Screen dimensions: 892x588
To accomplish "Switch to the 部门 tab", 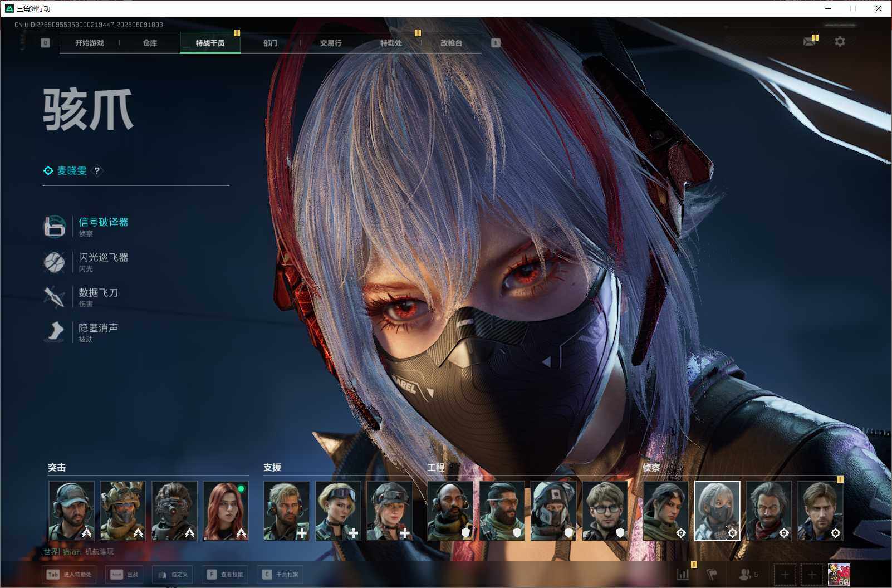I will pos(271,43).
